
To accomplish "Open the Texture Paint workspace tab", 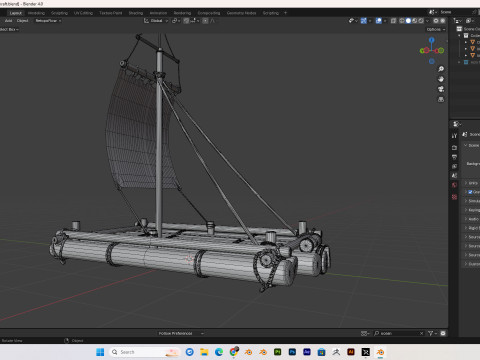I will [x=111, y=13].
